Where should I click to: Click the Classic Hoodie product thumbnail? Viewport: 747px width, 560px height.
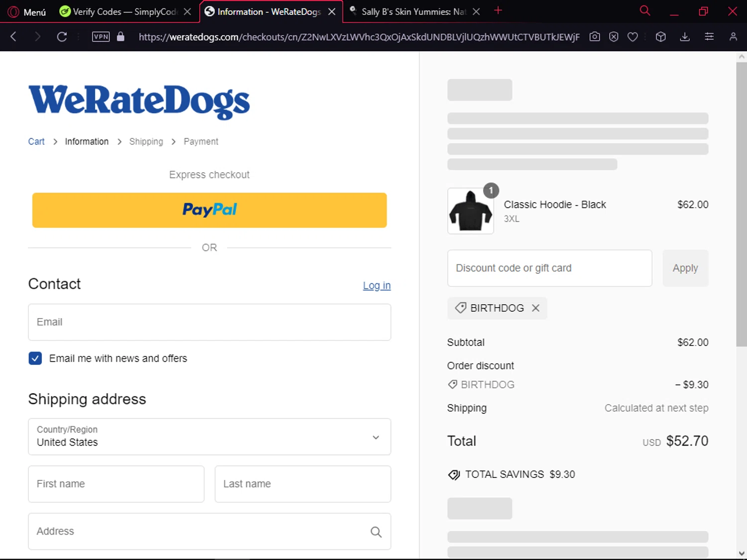(471, 211)
